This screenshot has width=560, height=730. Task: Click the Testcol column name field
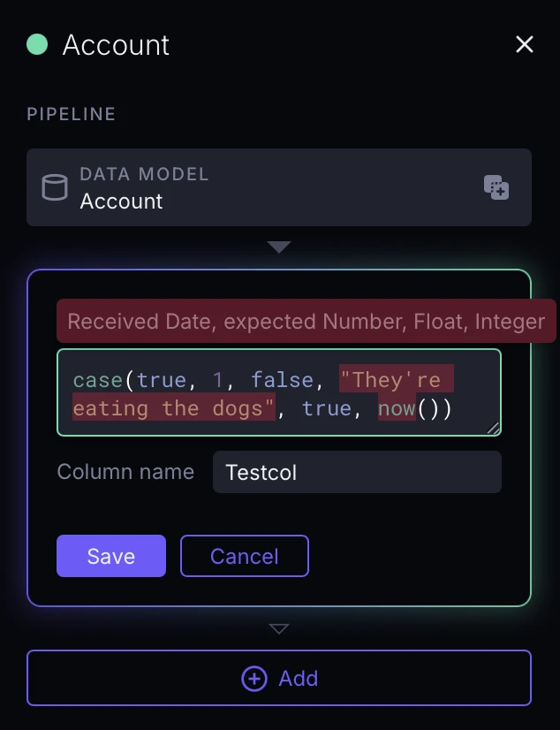tap(357, 472)
